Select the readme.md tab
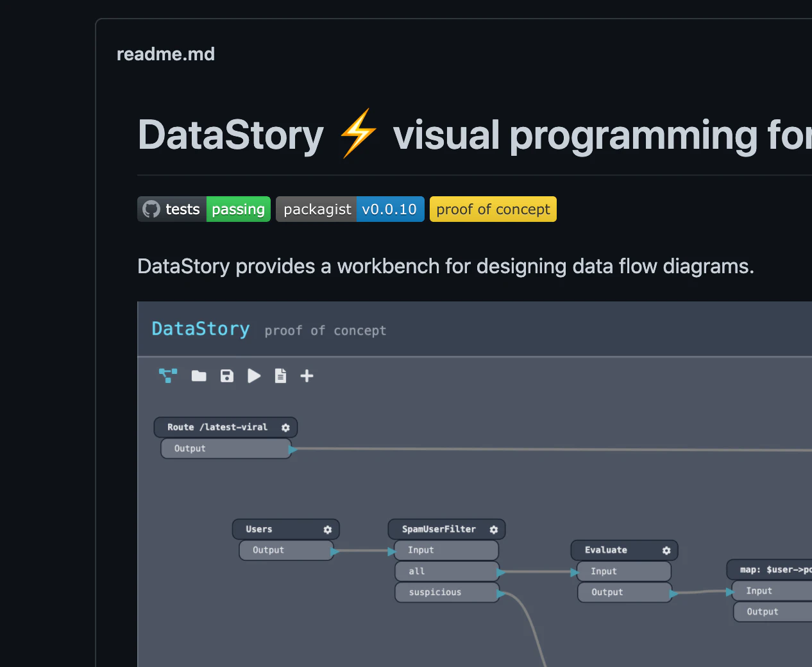Screen dimensions: 812x667 tap(165, 54)
